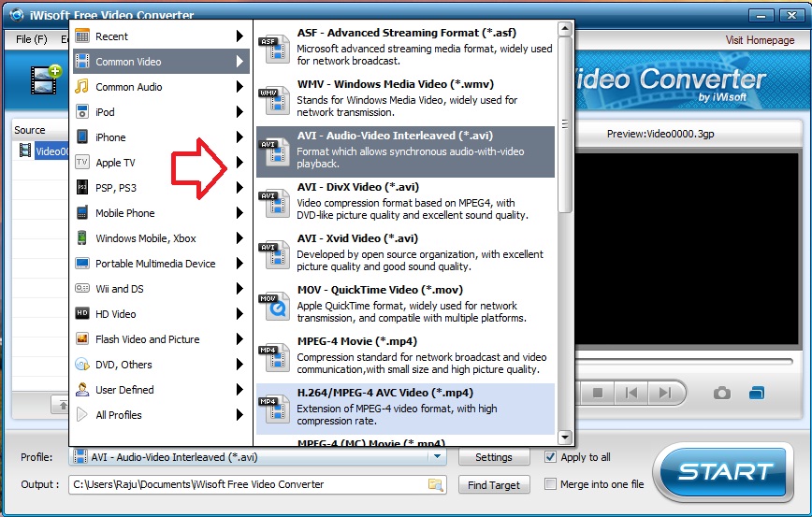Click the Recent category icon
The height and width of the screenshot is (517, 812).
click(82, 36)
